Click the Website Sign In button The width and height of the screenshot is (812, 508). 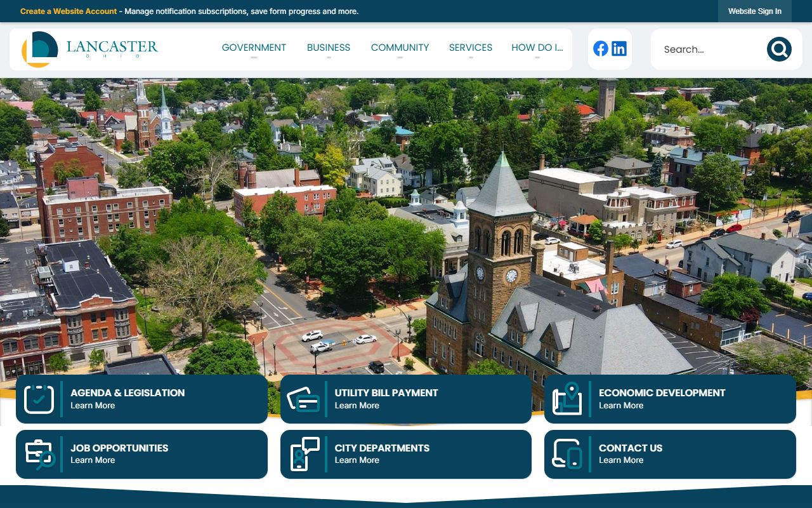tap(754, 11)
